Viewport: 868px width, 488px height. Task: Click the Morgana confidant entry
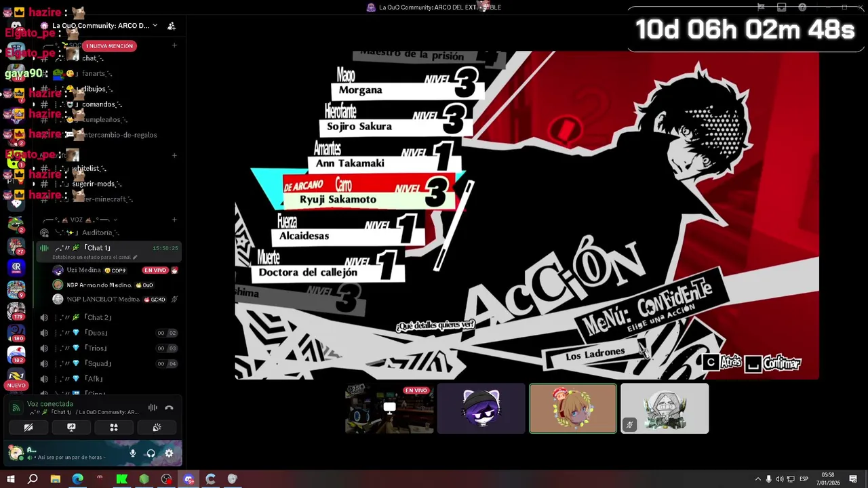coord(407,84)
